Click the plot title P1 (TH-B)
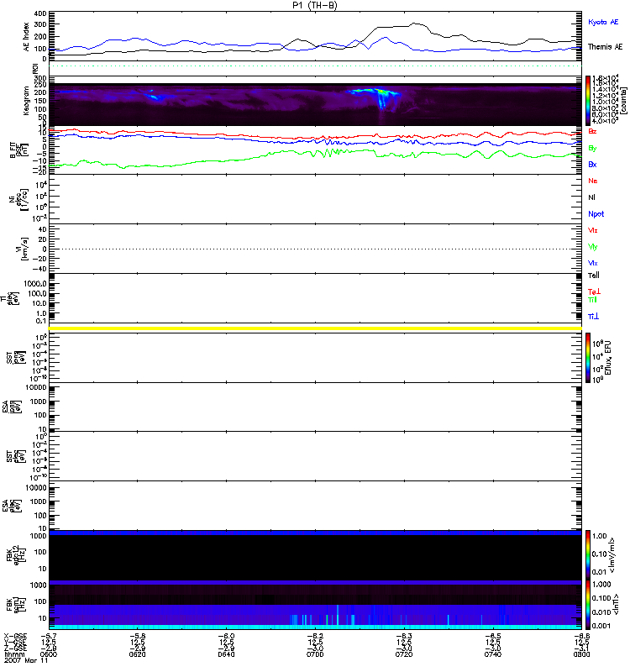This screenshot has height=672, width=630. click(x=314, y=5)
